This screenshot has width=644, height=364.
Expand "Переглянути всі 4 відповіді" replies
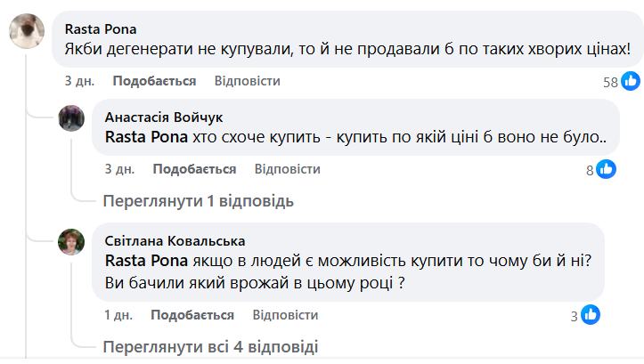click(x=209, y=346)
